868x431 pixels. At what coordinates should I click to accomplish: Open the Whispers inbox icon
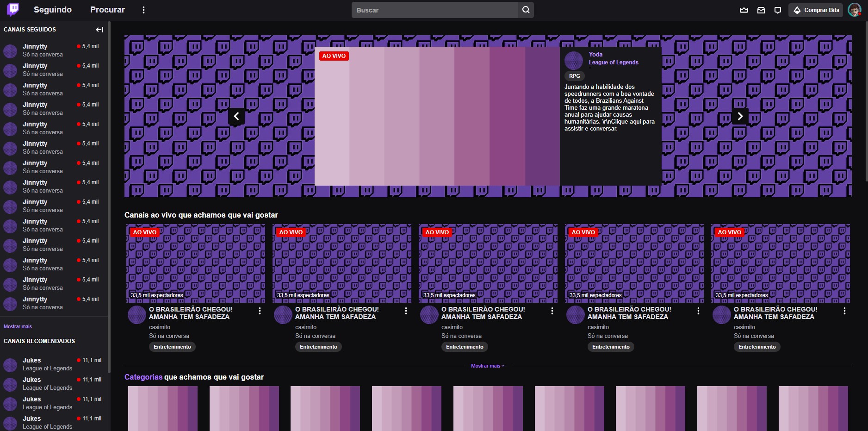click(760, 10)
